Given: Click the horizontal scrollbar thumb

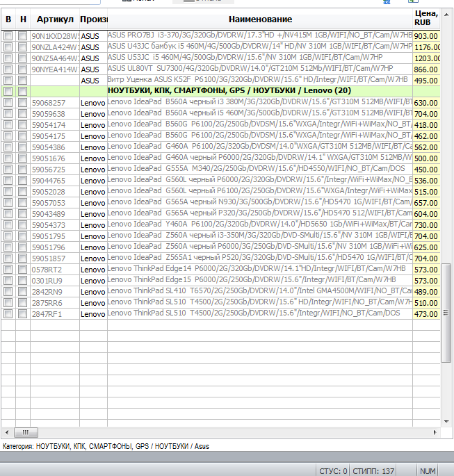Looking at the screenshot, I should 26,432.
